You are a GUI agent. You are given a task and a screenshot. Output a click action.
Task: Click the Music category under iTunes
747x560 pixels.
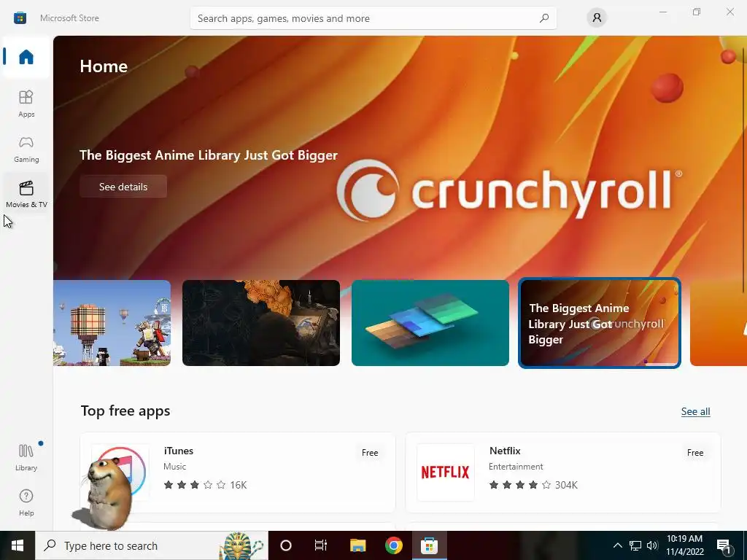175,467
